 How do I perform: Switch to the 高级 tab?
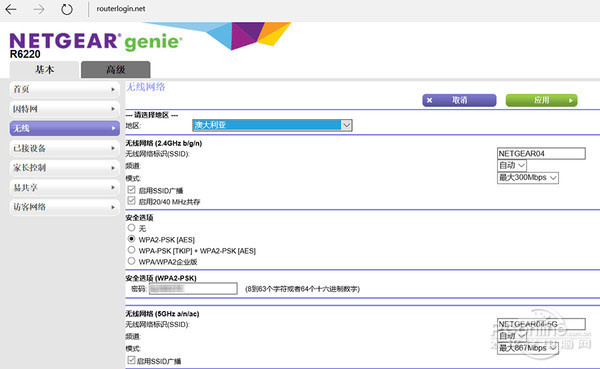pyautogui.click(x=116, y=70)
